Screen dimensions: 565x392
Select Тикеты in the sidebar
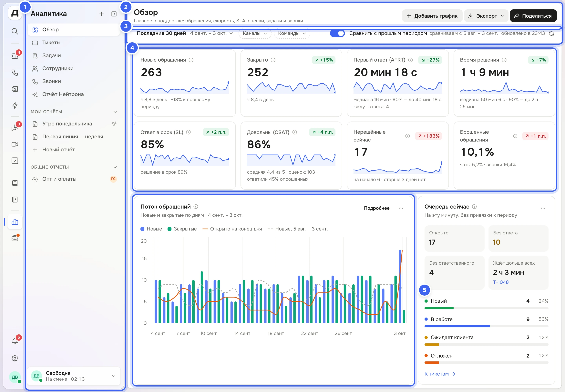(74, 43)
